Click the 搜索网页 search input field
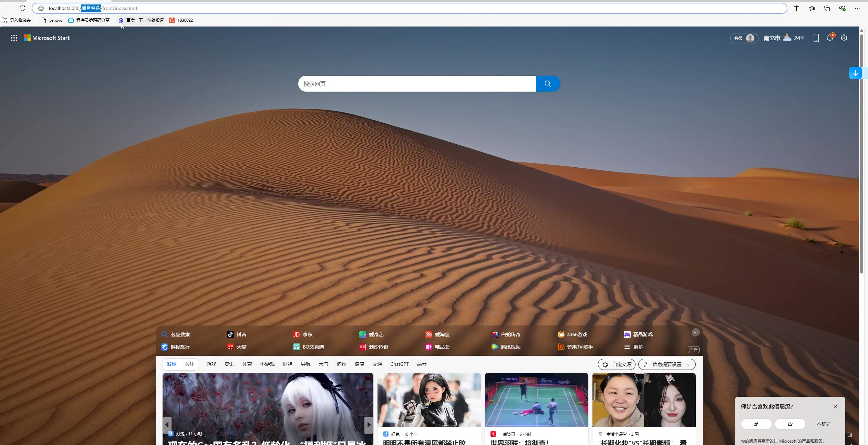 click(417, 84)
